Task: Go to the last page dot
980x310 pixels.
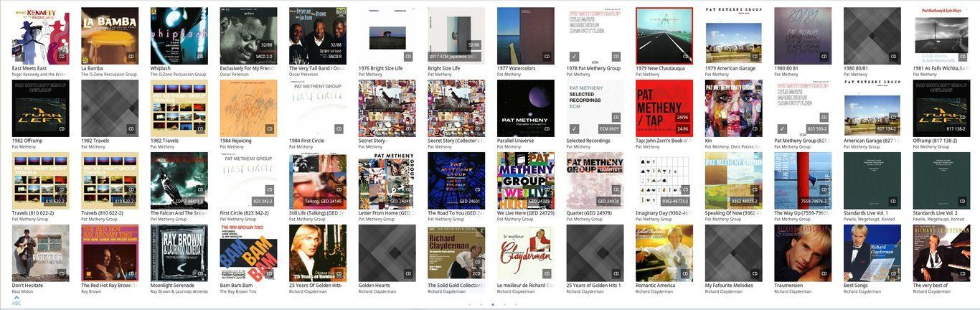Action: (x=516, y=304)
